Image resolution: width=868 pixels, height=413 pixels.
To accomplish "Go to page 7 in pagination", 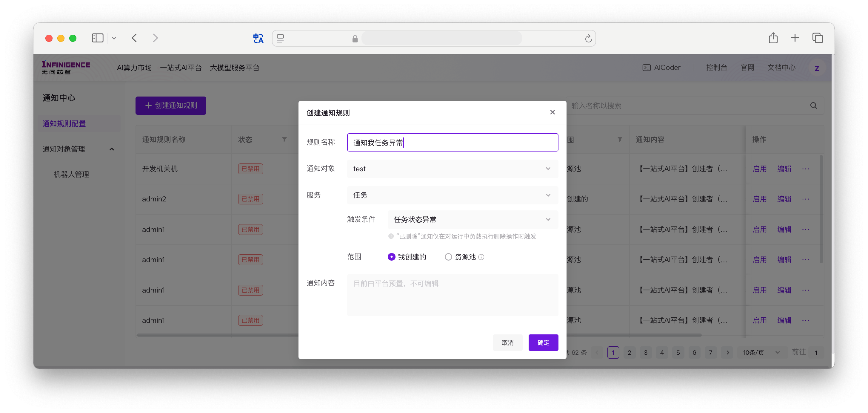I will pos(711,353).
